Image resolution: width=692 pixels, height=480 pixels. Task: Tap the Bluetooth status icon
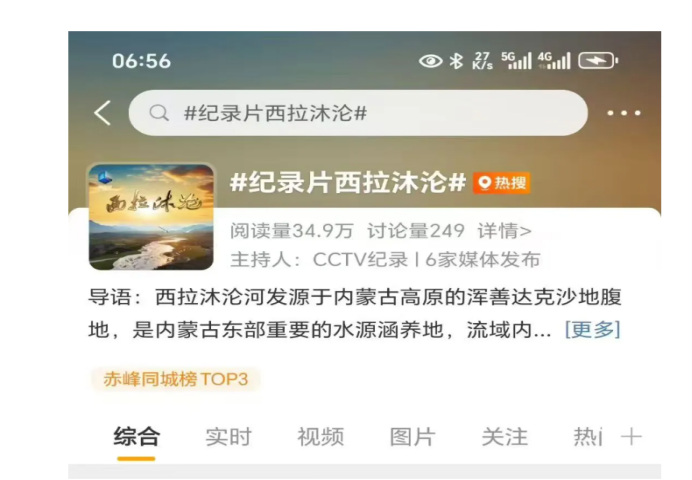(x=456, y=60)
